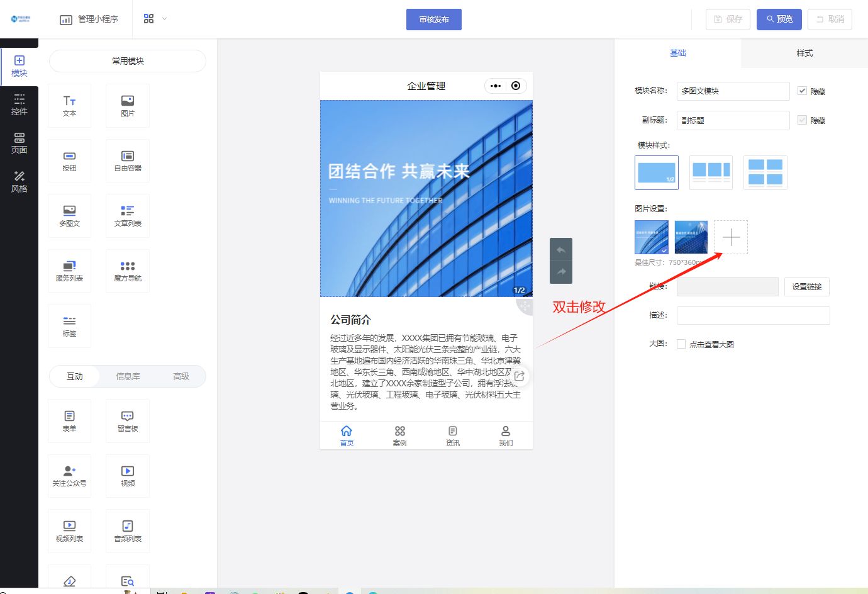Image resolution: width=868 pixels, height=594 pixels.
Task: Click the 常用模块 button
Action: coord(128,61)
